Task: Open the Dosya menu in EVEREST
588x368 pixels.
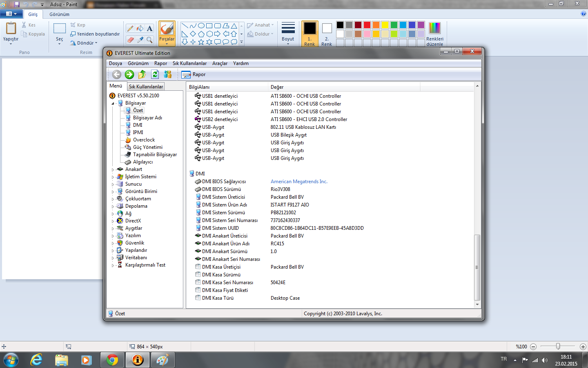Action: click(116, 63)
